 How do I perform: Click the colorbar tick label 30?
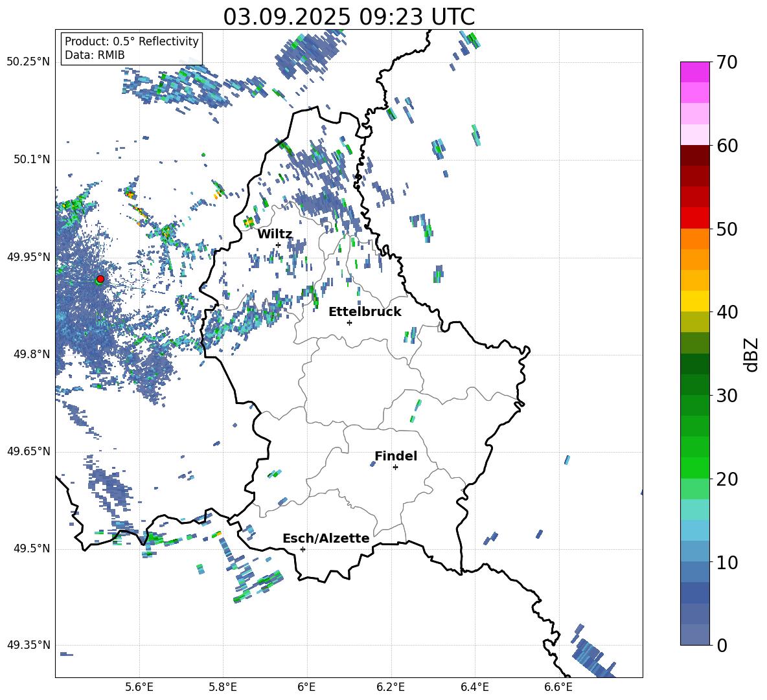727,396
